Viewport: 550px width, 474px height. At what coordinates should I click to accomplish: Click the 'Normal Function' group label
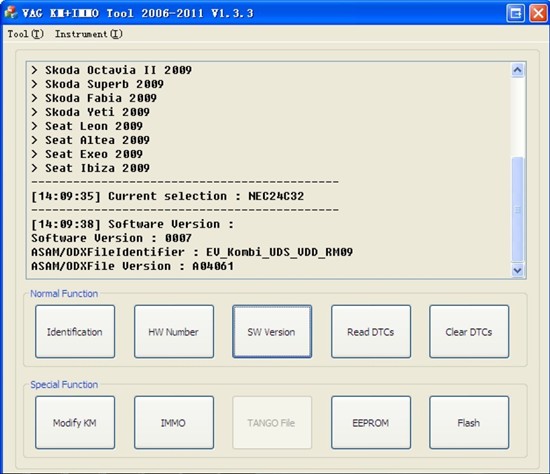click(x=64, y=294)
